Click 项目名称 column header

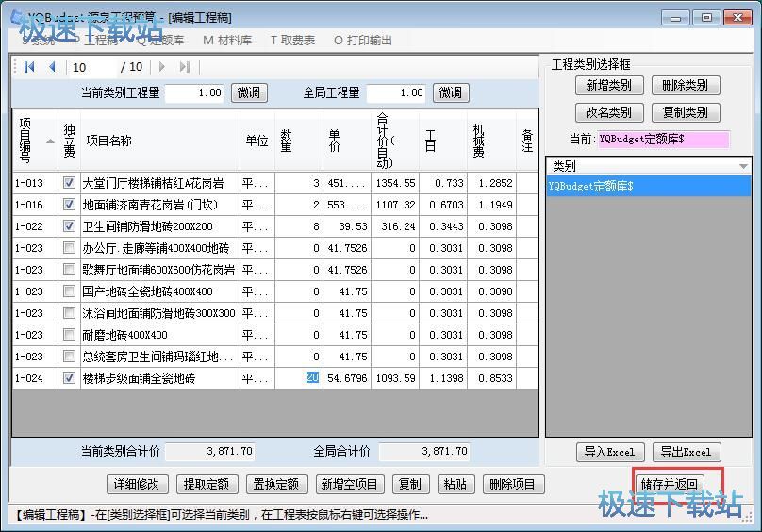(x=160, y=141)
